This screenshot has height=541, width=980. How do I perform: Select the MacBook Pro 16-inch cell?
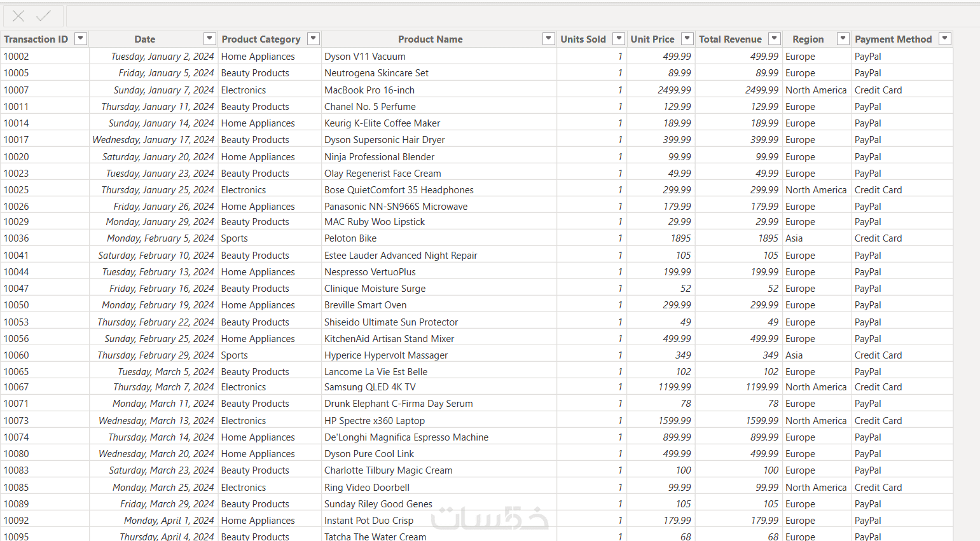[x=439, y=90]
